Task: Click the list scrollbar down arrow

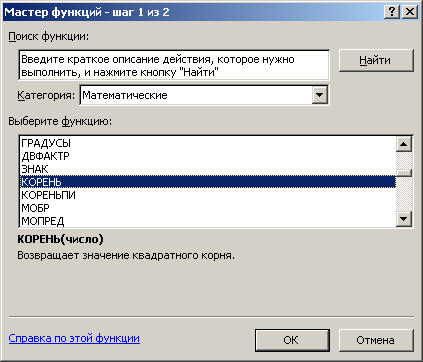Action: coord(404,219)
